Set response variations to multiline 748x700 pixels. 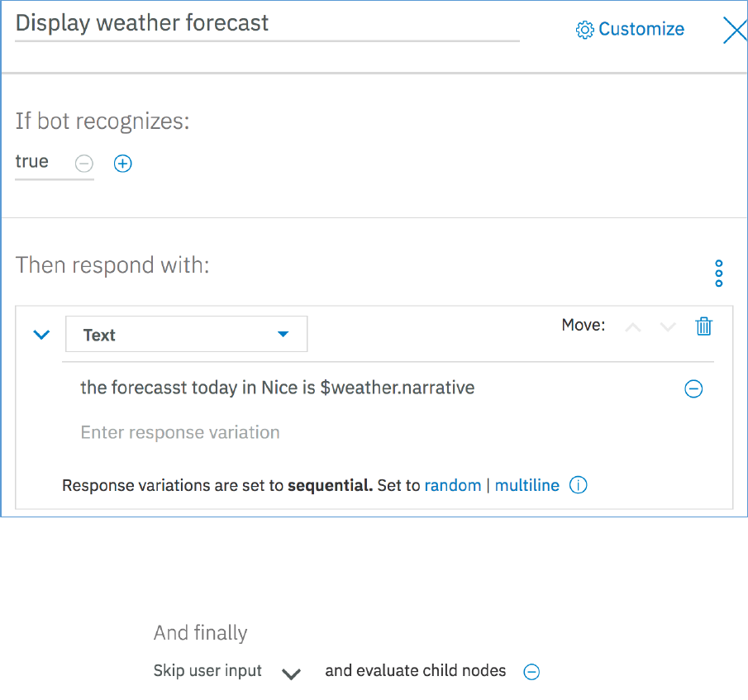526,485
